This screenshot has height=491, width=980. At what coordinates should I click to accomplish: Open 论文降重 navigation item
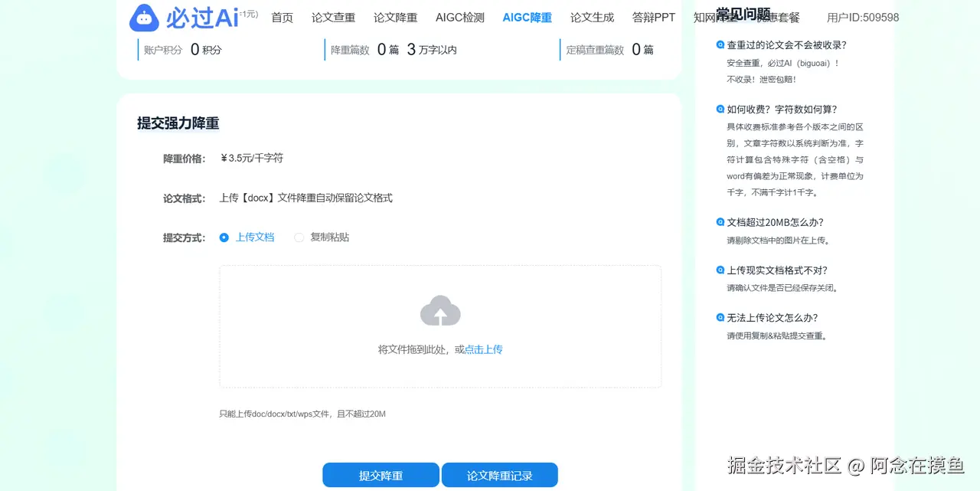point(396,18)
